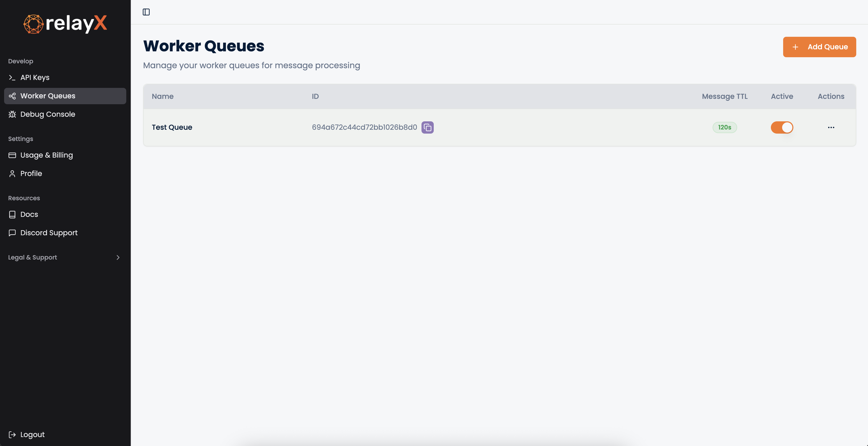Click the relayX logo
This screenshot has height=446, width=868.
65,24
